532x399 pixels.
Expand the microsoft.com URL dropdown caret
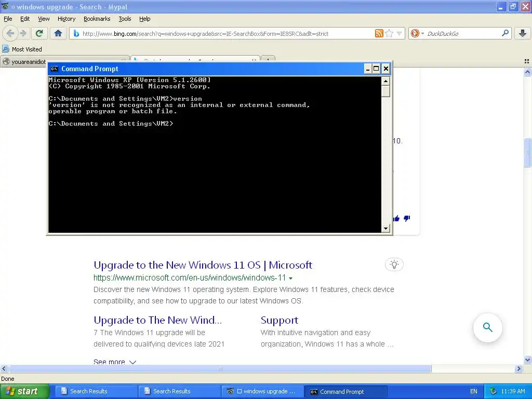291,278
